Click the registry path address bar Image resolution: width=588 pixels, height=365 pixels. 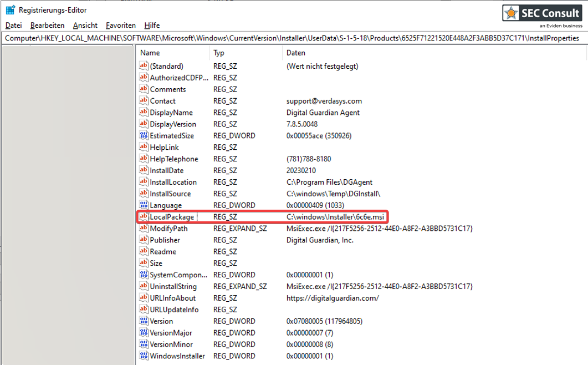[x=292, y=38]
